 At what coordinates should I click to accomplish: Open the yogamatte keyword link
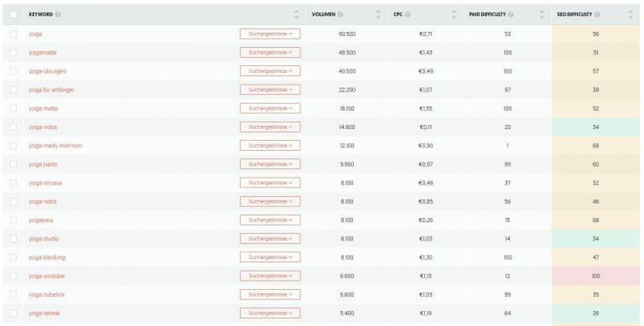coord(43,53)
